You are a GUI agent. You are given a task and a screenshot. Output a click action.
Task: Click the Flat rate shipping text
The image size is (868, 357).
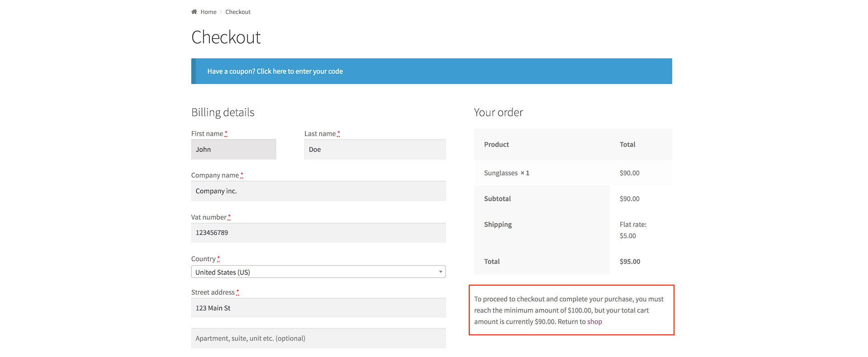coord(633,225)
